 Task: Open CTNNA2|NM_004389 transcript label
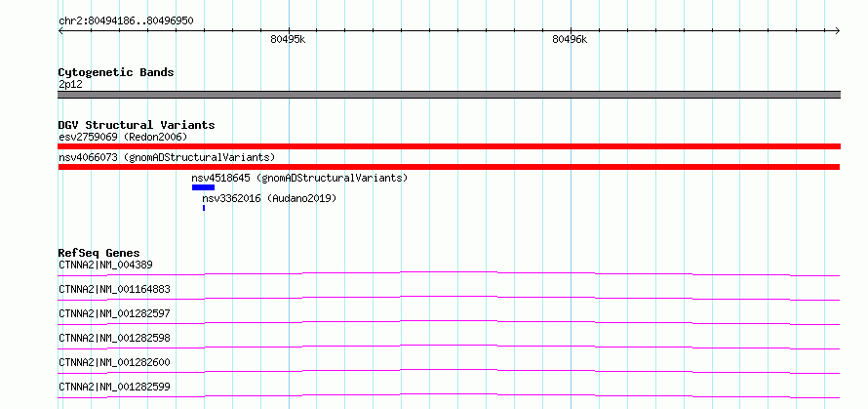pos(105,265)
